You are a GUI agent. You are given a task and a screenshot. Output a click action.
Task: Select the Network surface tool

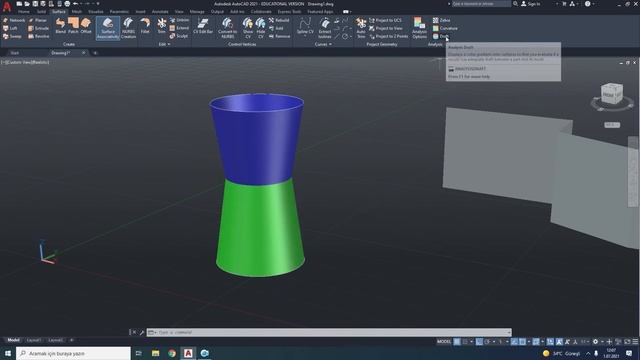pyautogui.click(x=14, y=20)
